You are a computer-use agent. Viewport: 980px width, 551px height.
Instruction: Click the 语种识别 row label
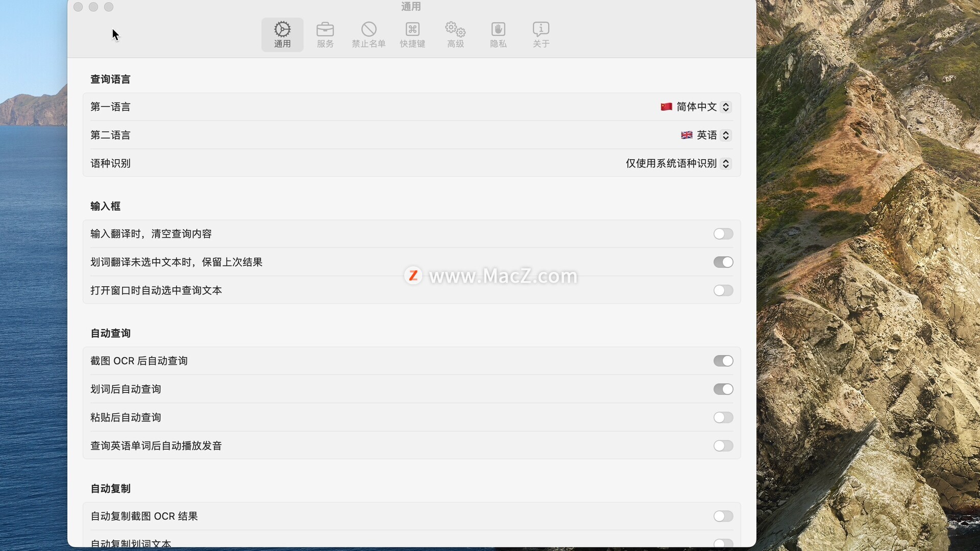[x=110, y=163]
